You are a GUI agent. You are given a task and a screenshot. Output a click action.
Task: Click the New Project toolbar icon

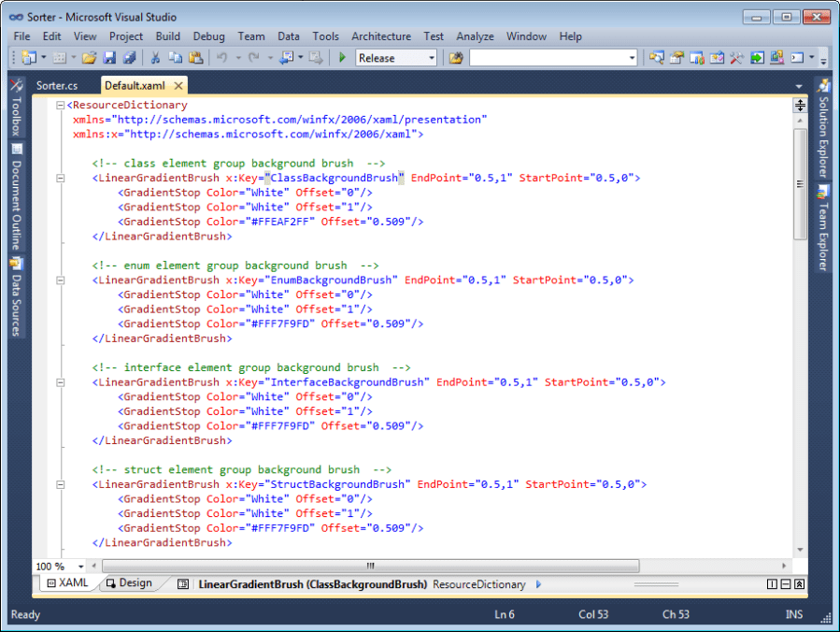(x=28, y=58)
